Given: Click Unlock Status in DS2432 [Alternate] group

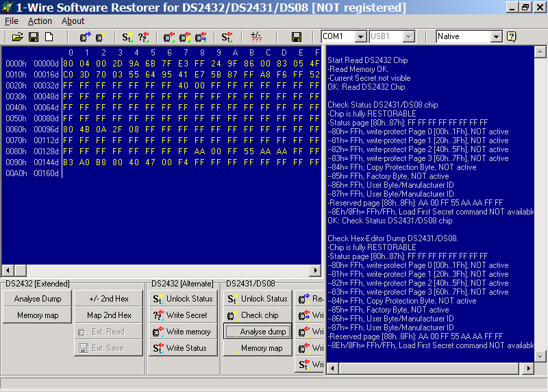Looking at the screenshot, I should [x=183, y=299].
